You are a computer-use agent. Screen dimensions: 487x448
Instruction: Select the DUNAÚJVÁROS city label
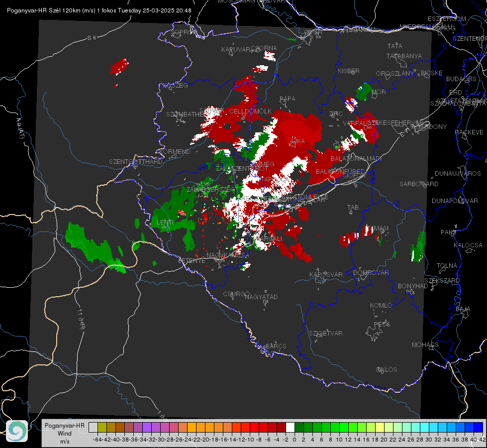[x=458, y=174]
